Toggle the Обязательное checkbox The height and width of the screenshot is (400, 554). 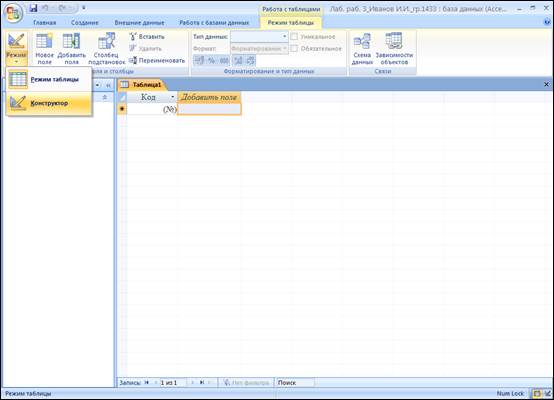pos(294,48)
